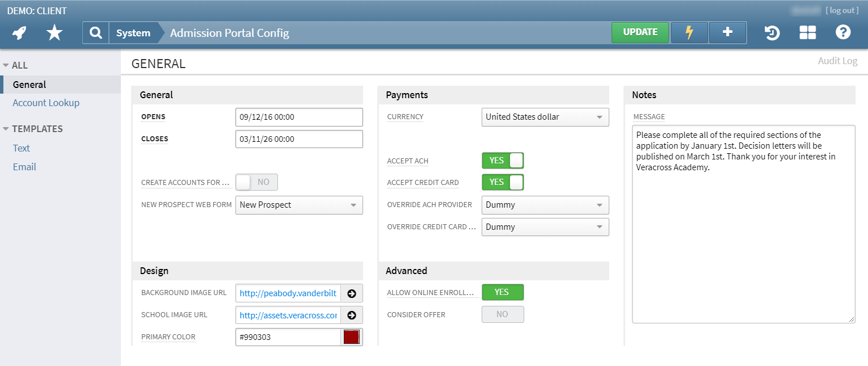Open favorites with the star icon

coord(54,33)
